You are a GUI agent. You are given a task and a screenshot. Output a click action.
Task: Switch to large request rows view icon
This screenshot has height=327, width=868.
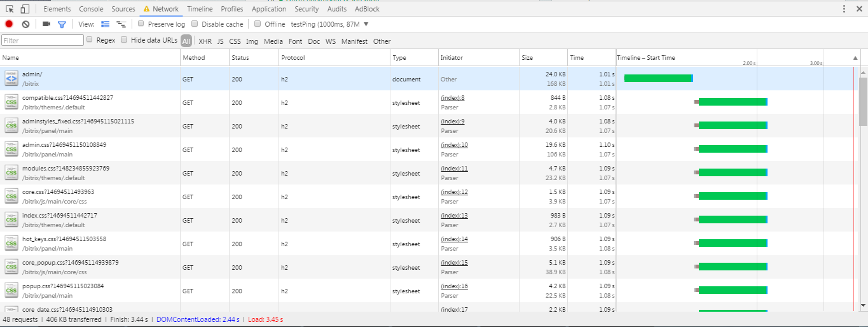point(106,24)
